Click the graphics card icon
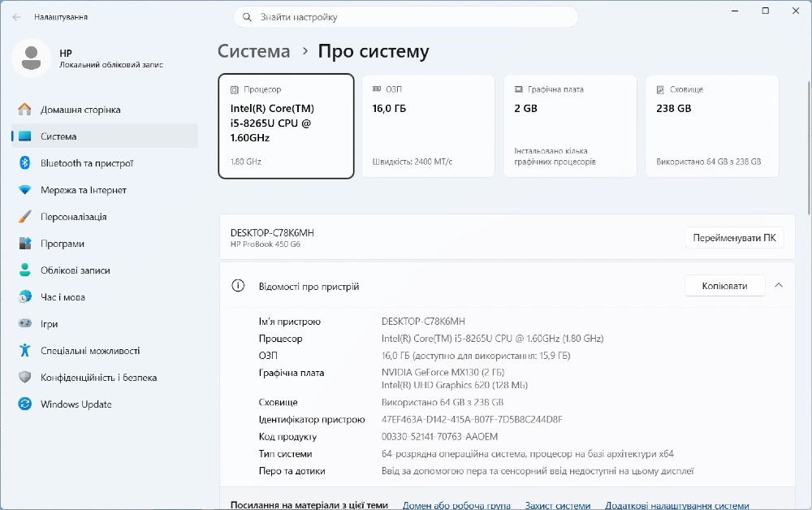Viewport: 812px width, 510px height. coord(518,89)
